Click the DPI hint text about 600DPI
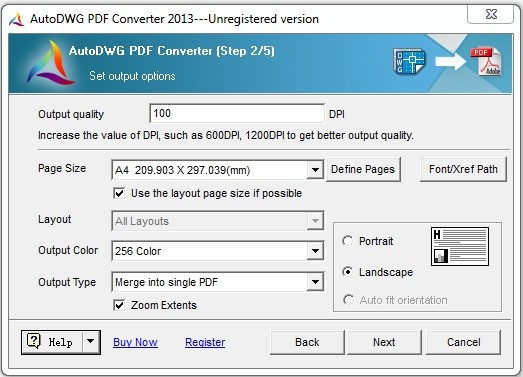The image size is (523, 377). coord(226,135)
